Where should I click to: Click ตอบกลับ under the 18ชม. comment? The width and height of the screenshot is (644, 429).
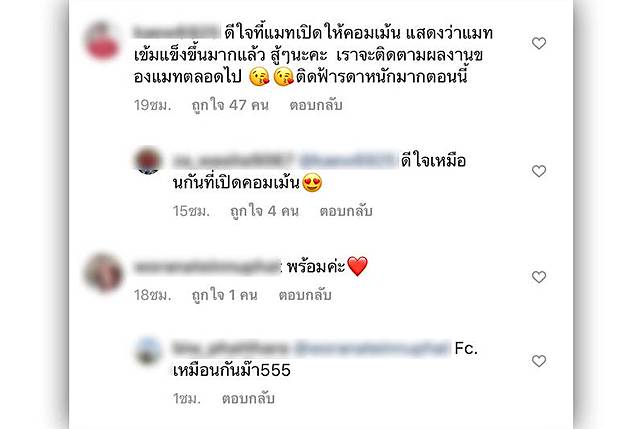(305, 295)
